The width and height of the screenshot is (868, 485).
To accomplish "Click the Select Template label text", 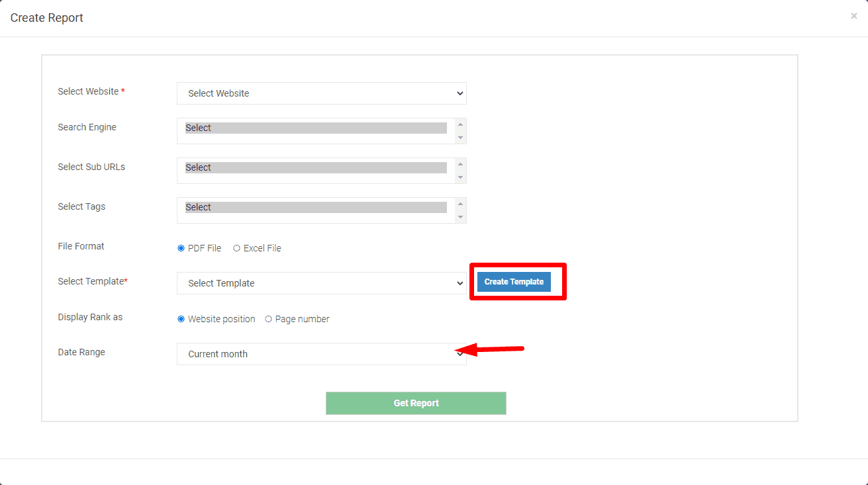I will point(91,281).
